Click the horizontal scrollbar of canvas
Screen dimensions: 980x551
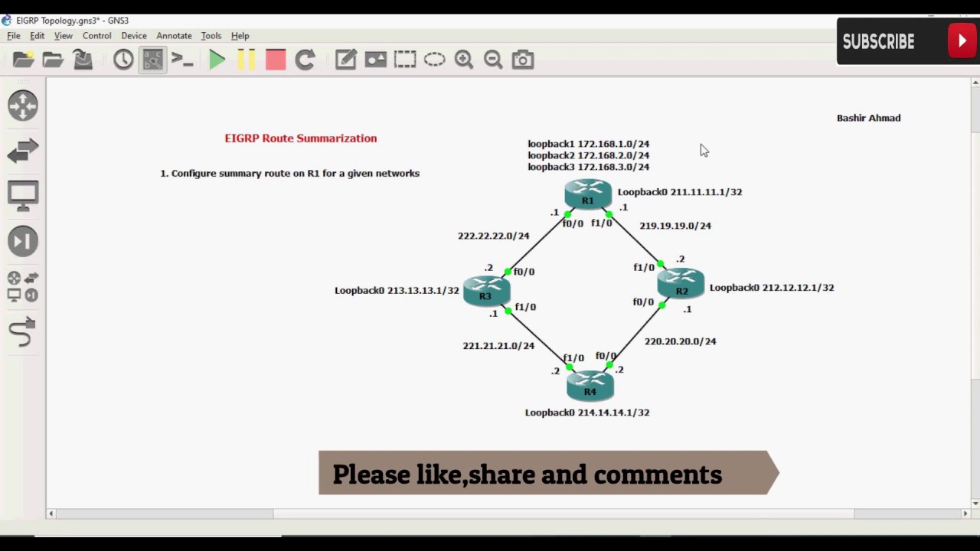[563, 514]
